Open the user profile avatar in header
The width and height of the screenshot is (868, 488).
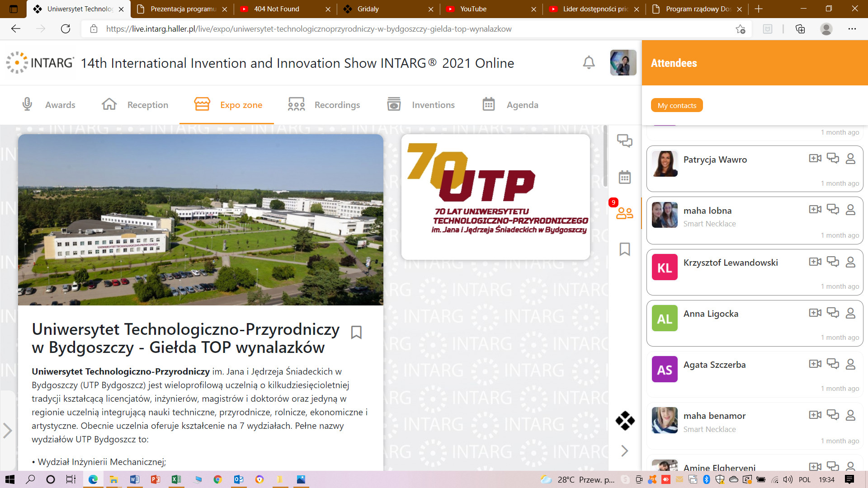(x=623, y=62)
